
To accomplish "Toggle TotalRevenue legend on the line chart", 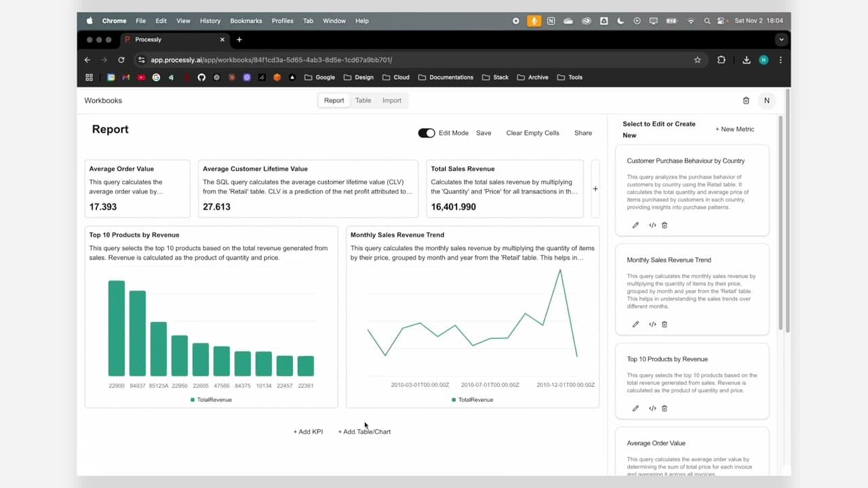I will pos(472,400).
